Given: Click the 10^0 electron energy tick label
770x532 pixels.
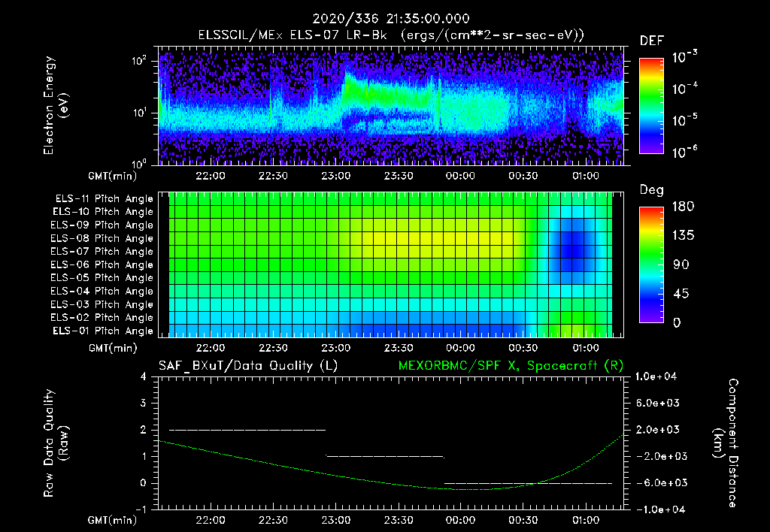Looking at the screenshot, I should coord(140,163).
